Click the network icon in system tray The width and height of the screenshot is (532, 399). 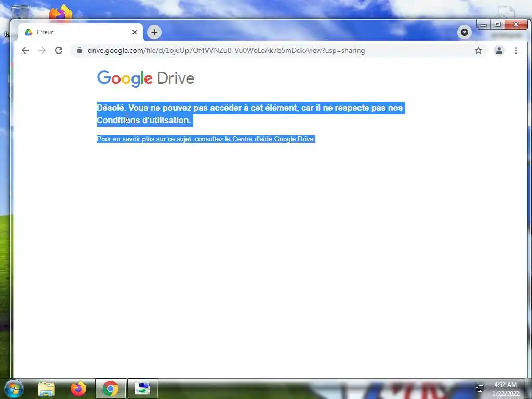point(480,389)
